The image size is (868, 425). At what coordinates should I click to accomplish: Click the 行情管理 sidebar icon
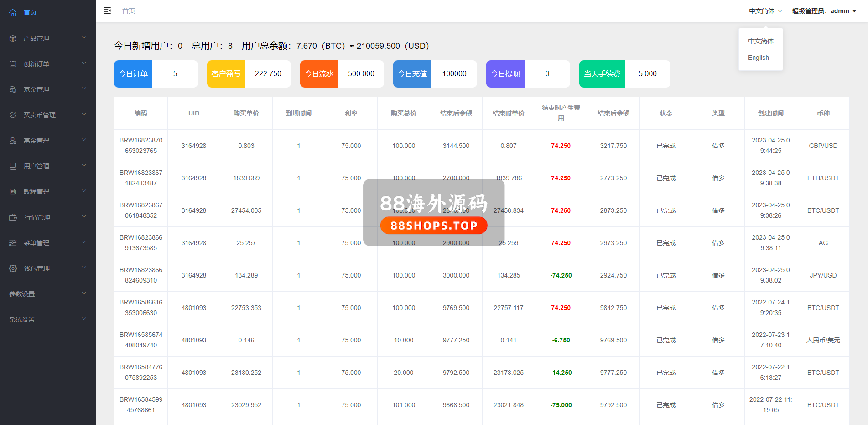coord(13,217)
